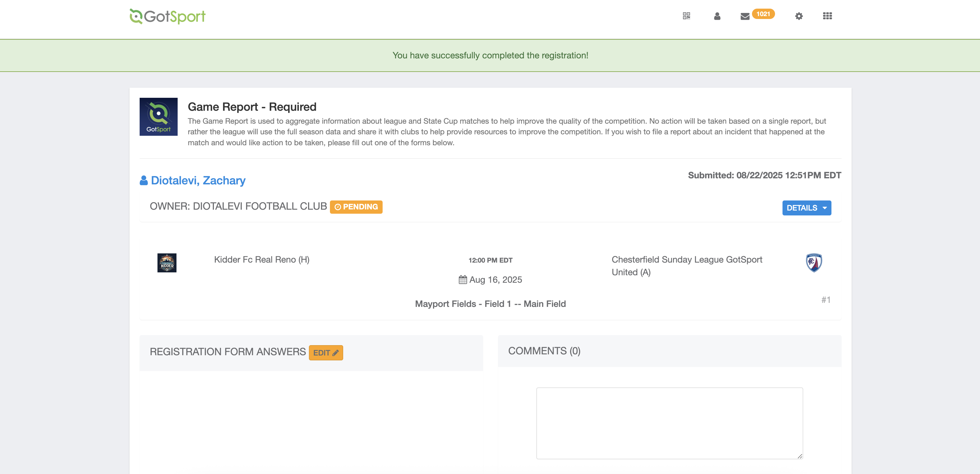Click the PENDING status badge
Viewport: 980px width, 474px height.
(x=356, y=207)
